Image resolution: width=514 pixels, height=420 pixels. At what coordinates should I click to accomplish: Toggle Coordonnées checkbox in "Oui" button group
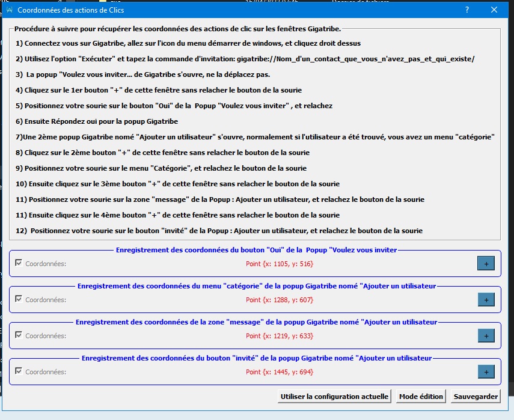pos(19,263)
